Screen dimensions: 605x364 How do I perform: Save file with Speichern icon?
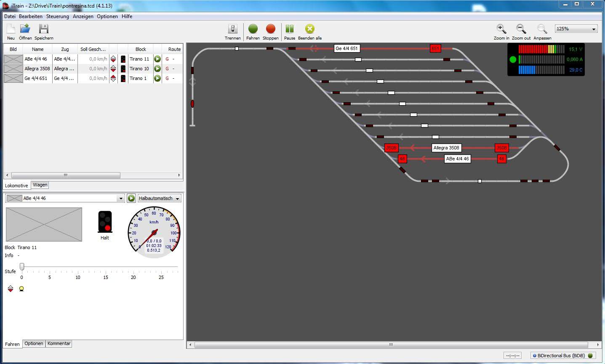pyautogui.click(x=44, y=29)
